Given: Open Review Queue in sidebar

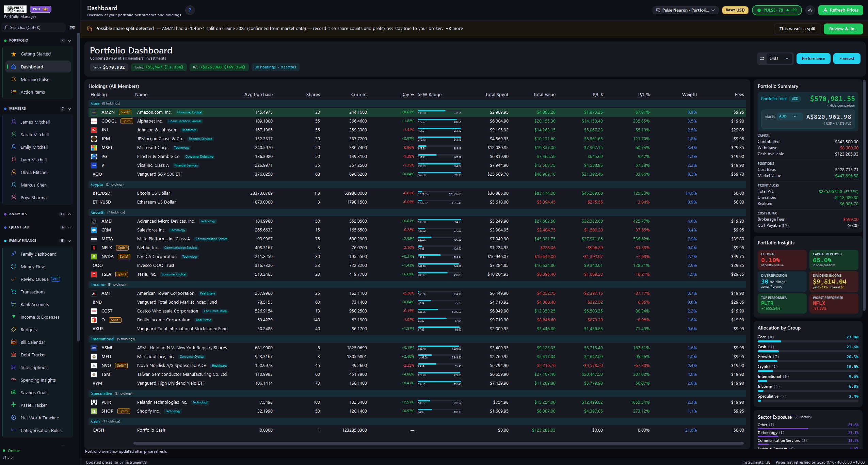Looking at the screenshot, I should tap(38, 279).
